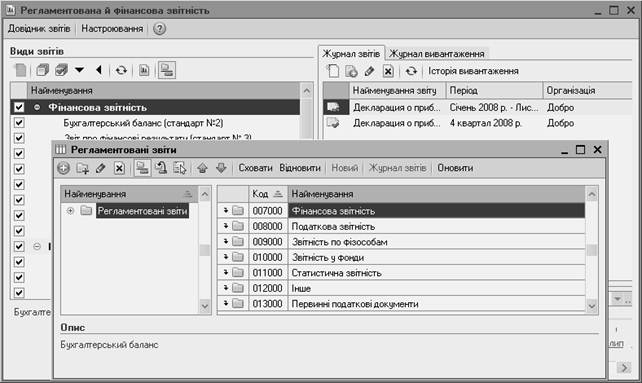
Task: Click the Організація column header
Action: tap(588, 91)
